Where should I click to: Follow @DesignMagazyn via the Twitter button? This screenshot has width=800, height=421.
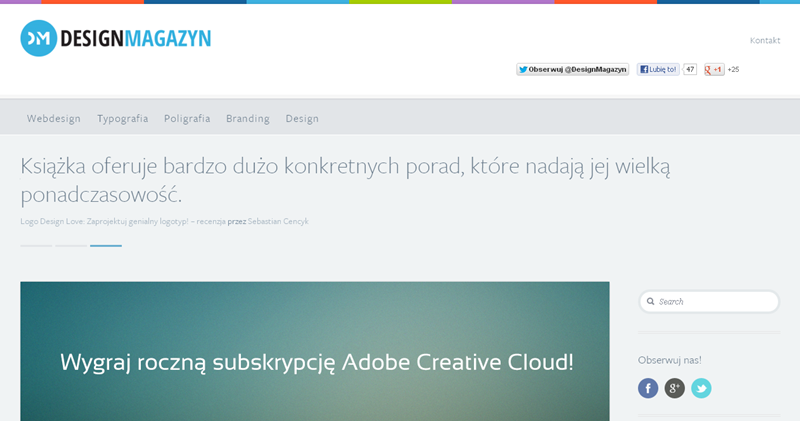point(572,70)
